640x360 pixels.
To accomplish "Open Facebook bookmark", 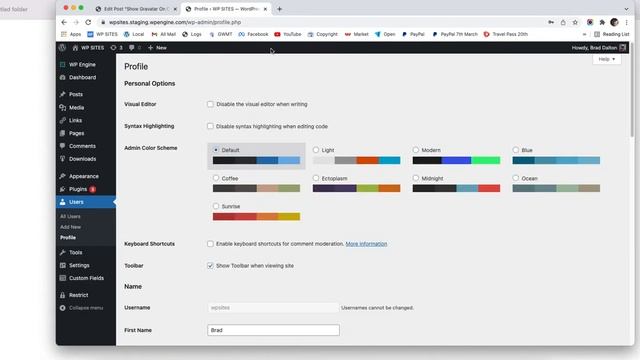I will point(253,35).
